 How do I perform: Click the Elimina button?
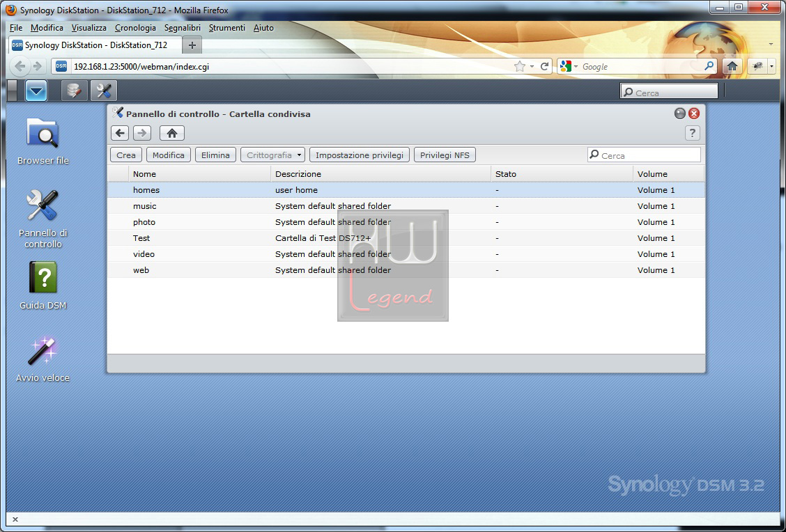(x=215, y=155)
